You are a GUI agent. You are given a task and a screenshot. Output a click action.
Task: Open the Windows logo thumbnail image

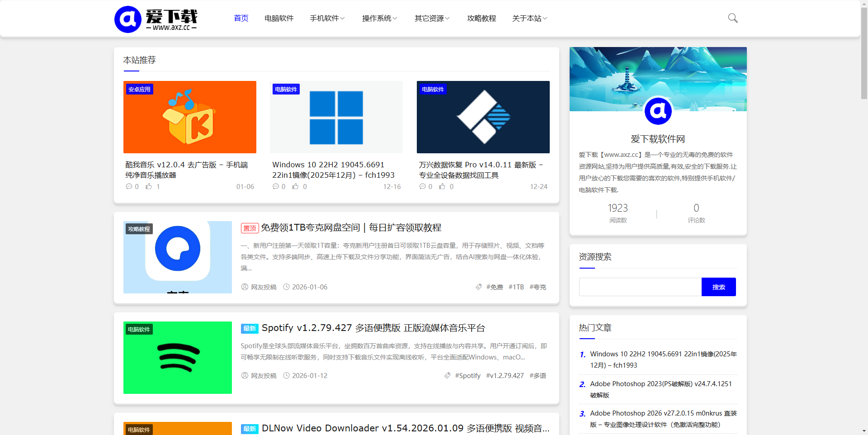point(336,117)
